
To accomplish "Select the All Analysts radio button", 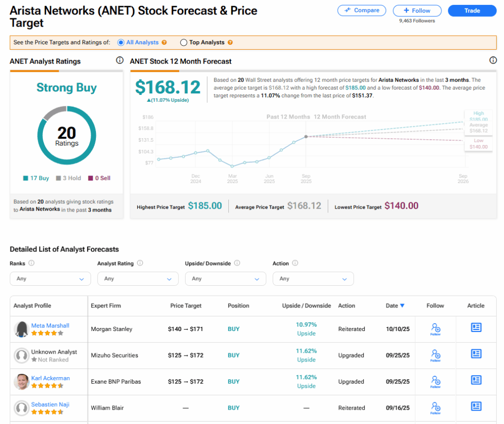I will 121,43.
